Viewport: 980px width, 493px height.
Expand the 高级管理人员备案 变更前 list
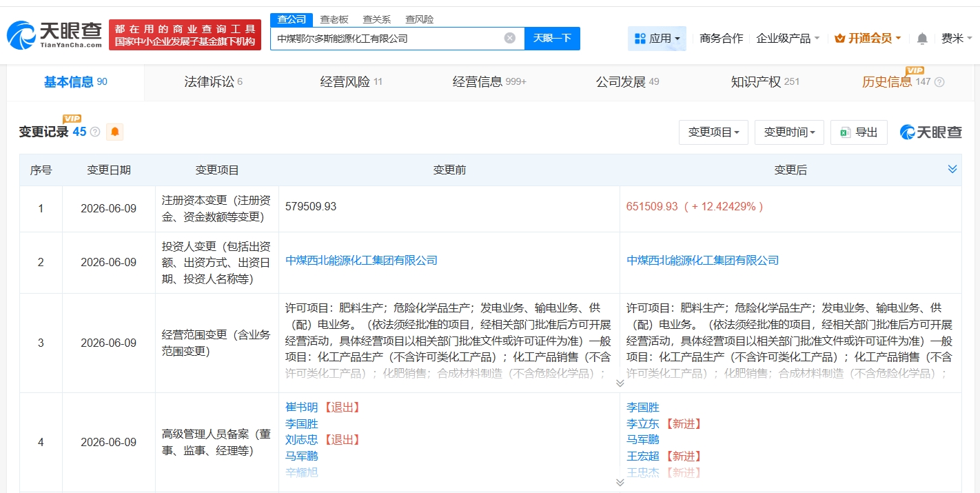(x=620, y=482)
